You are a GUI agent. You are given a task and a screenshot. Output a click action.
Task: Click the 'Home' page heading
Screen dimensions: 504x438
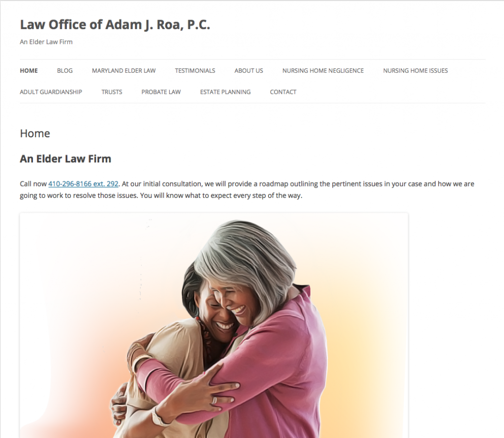click(35, 133)
